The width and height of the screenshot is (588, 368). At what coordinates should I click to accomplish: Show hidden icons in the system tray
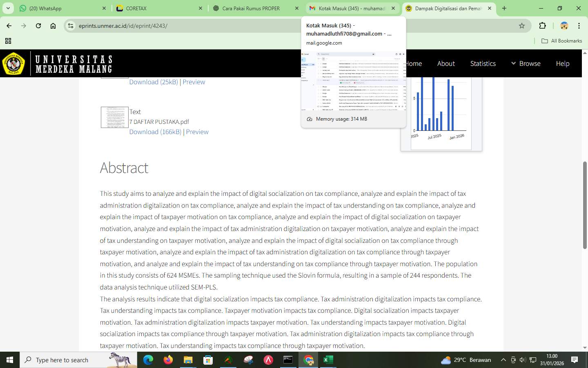tap(503, 360)
